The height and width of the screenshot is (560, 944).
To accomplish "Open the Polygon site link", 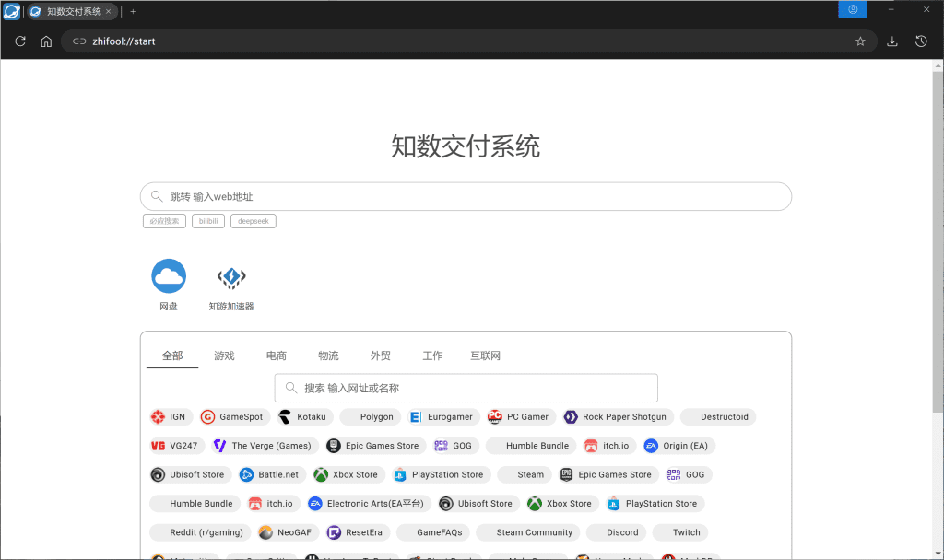I will pos(371,417).
